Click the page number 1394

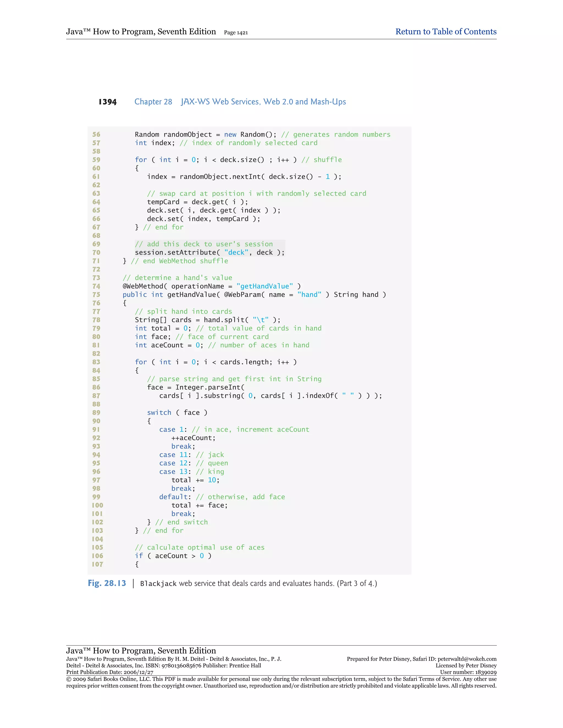107,102
